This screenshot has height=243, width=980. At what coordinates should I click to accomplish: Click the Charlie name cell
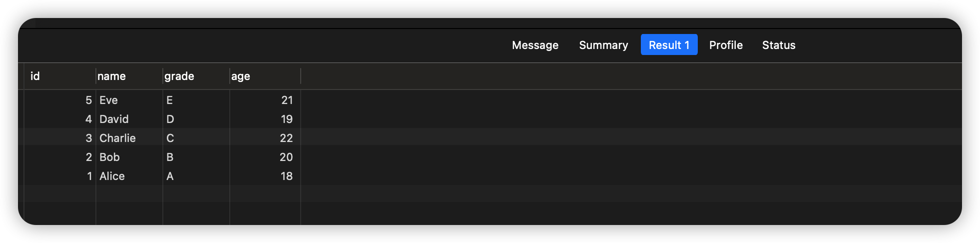click(117, 138)
